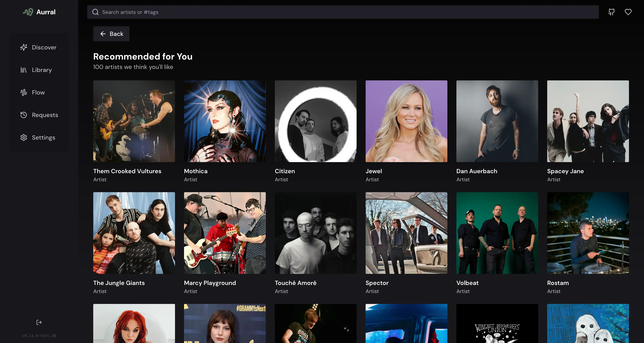Click the Spacey Jane title link
Image resolution: width=644 pixels, height=343 pixels.
(x=565, y=171)
